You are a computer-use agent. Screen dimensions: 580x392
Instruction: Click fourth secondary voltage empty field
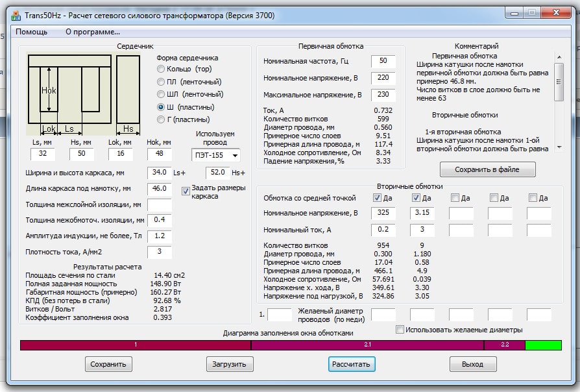click(x=500, y=214)
